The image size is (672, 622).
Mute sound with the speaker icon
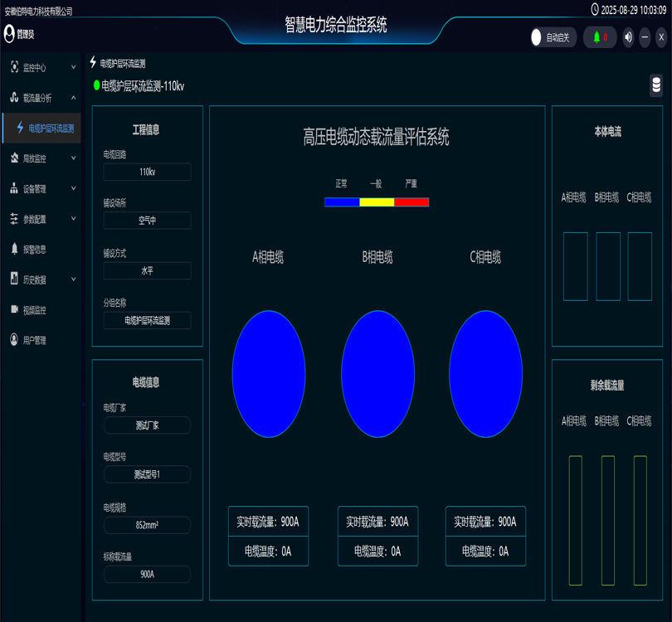628,37
